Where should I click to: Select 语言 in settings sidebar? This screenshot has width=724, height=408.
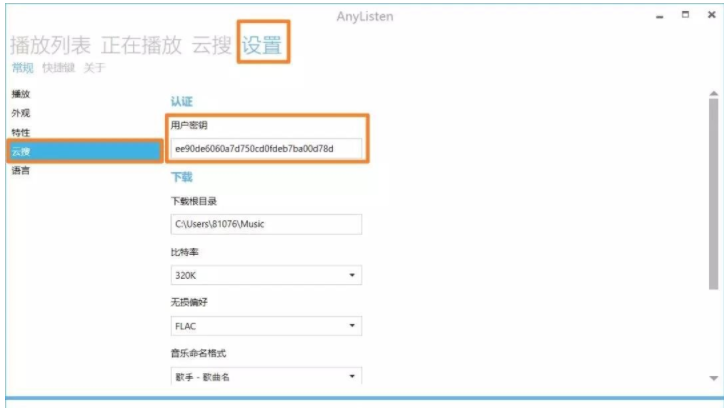(x=21, y=170)
